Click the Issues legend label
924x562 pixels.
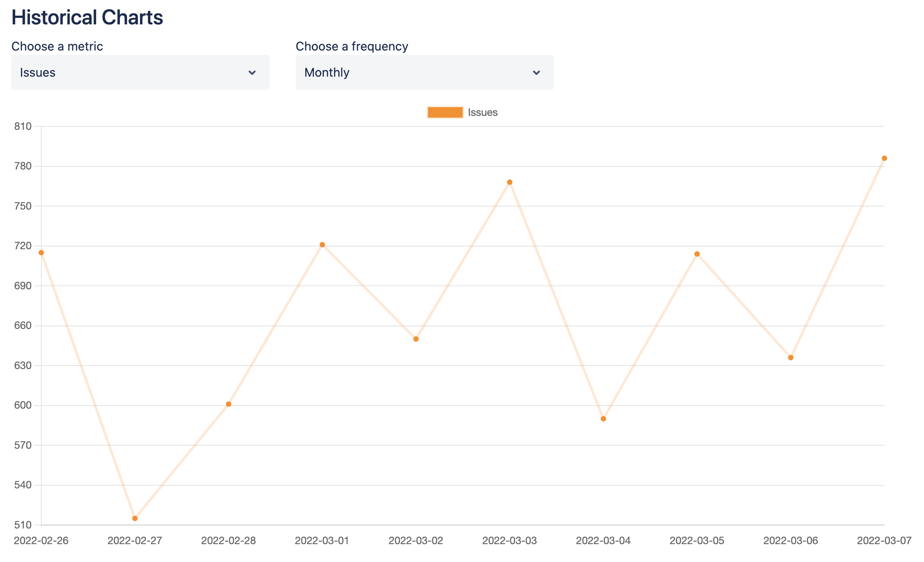point(482,112)
